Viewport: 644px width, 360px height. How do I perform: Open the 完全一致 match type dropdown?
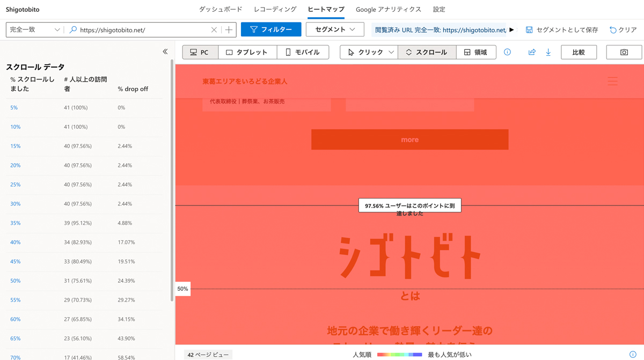tap(35, 30)
